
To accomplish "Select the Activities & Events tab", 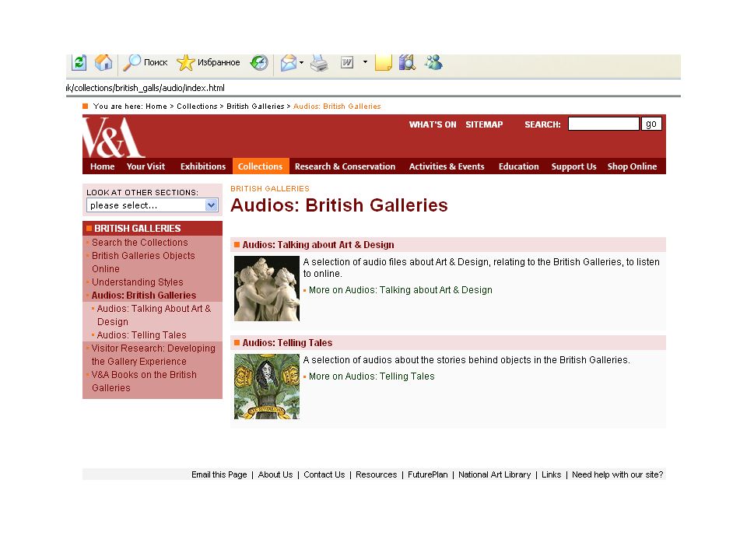I will pyautogui.click(x=447, y=166).
